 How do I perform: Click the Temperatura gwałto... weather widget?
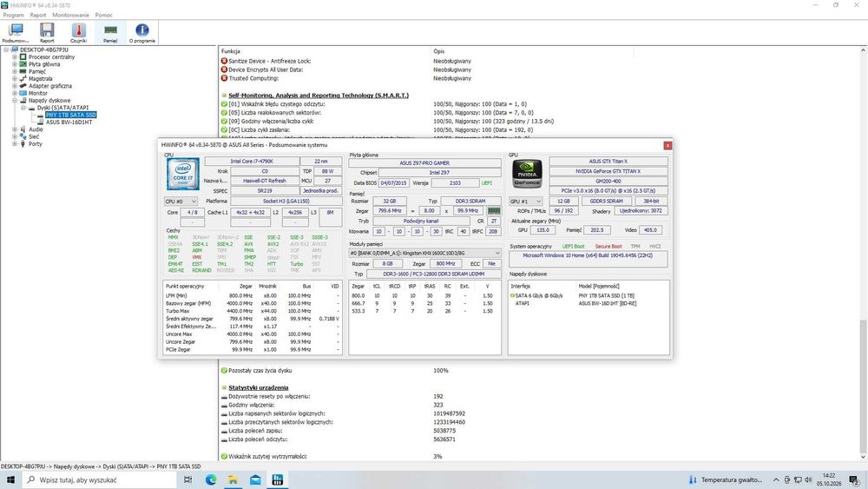pos(725,479)
